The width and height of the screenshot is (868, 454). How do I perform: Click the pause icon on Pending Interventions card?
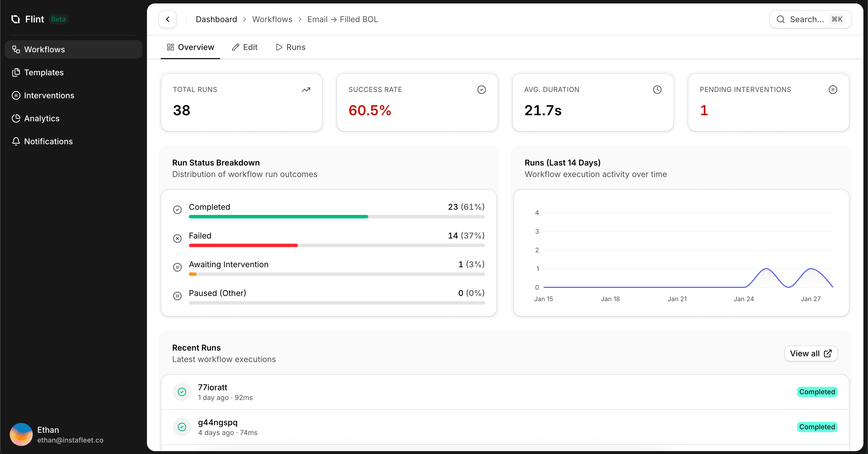(833, 90)
